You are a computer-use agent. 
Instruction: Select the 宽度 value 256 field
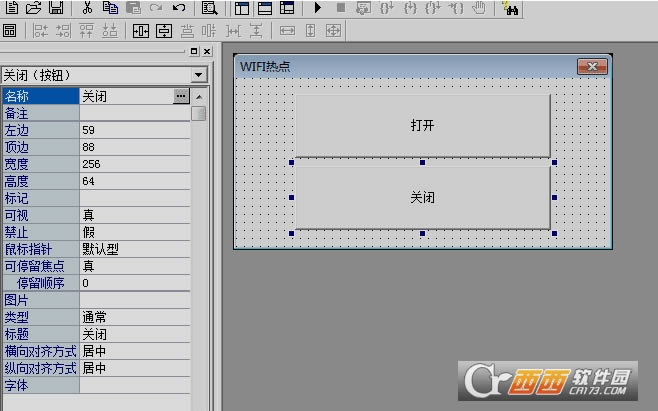(134, 164)
